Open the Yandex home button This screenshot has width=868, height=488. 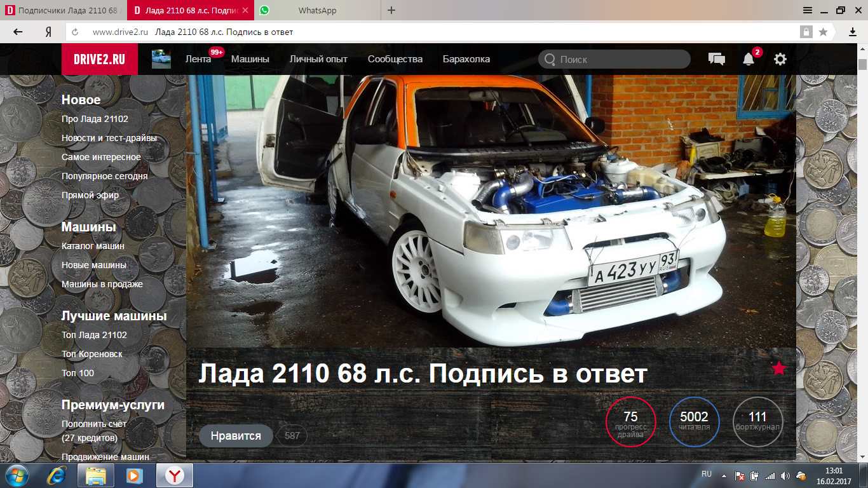click(48, 32)
